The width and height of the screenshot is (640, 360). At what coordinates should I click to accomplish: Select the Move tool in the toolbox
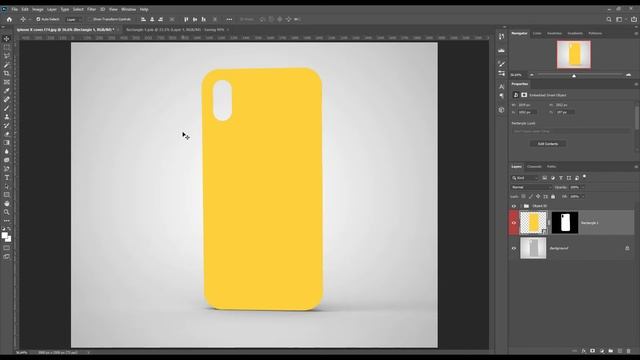point(7,39)
